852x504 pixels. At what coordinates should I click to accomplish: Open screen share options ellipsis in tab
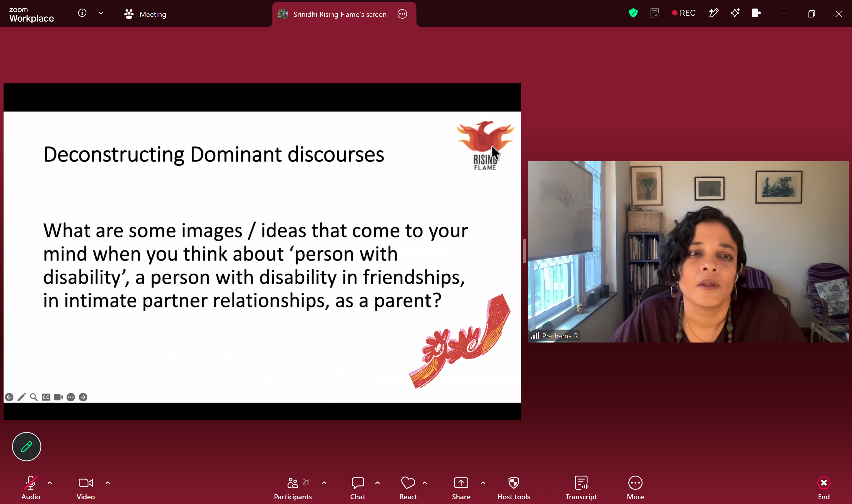click(402, 14)
